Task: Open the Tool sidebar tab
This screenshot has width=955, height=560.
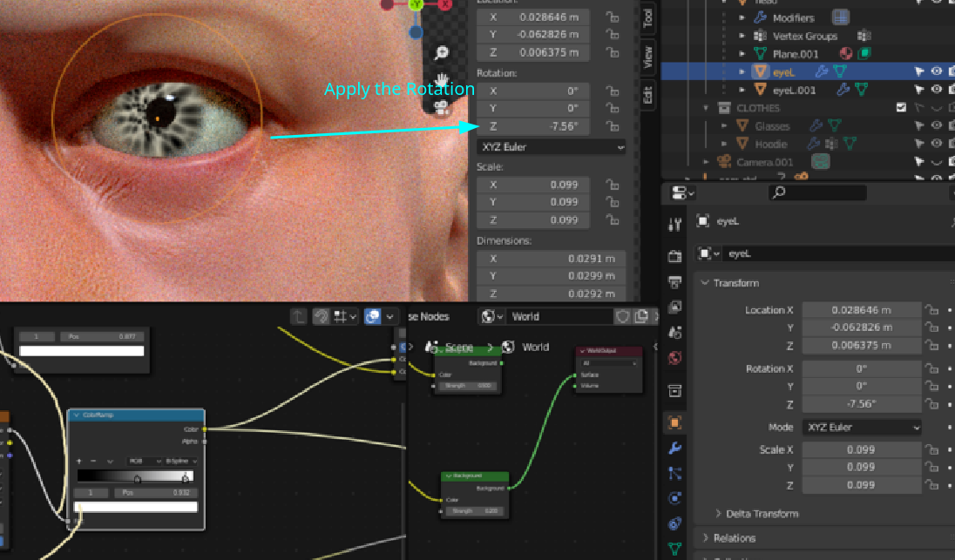Action: pyautogui.click(x=647, y=18)
